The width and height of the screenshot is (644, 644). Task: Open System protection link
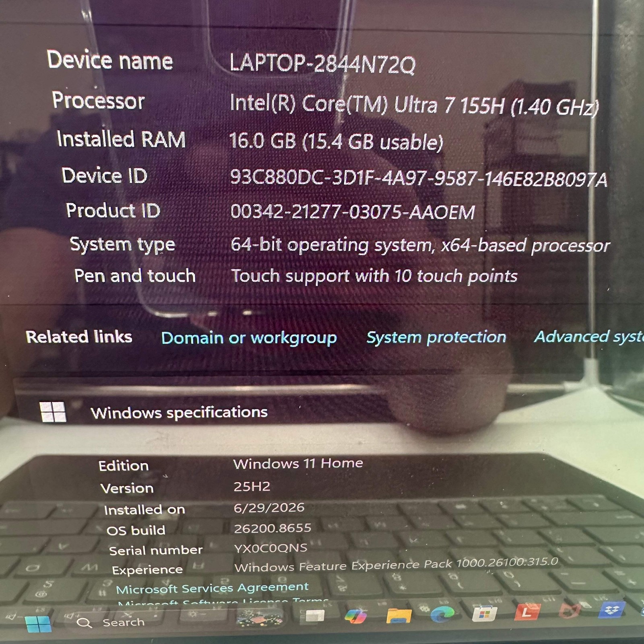[x=436, y=337]
